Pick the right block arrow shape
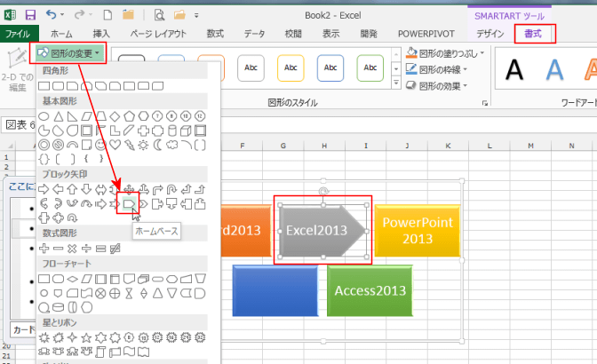The image size is (597, 364). pos(44,188)
